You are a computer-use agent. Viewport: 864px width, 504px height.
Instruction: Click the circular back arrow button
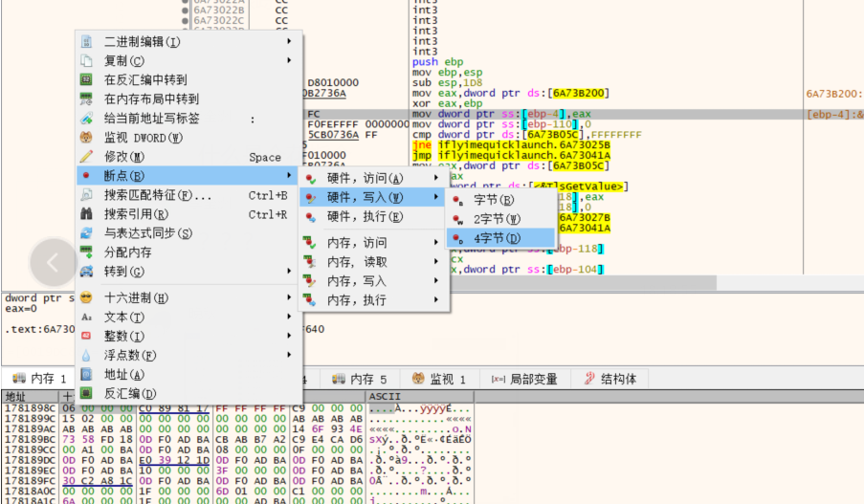click(x=54, y=261)
